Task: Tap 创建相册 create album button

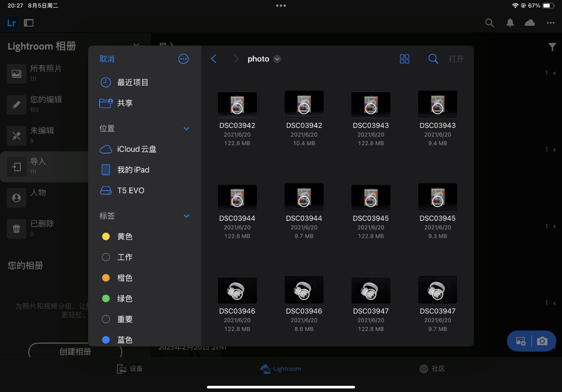Action: (75, 352)
